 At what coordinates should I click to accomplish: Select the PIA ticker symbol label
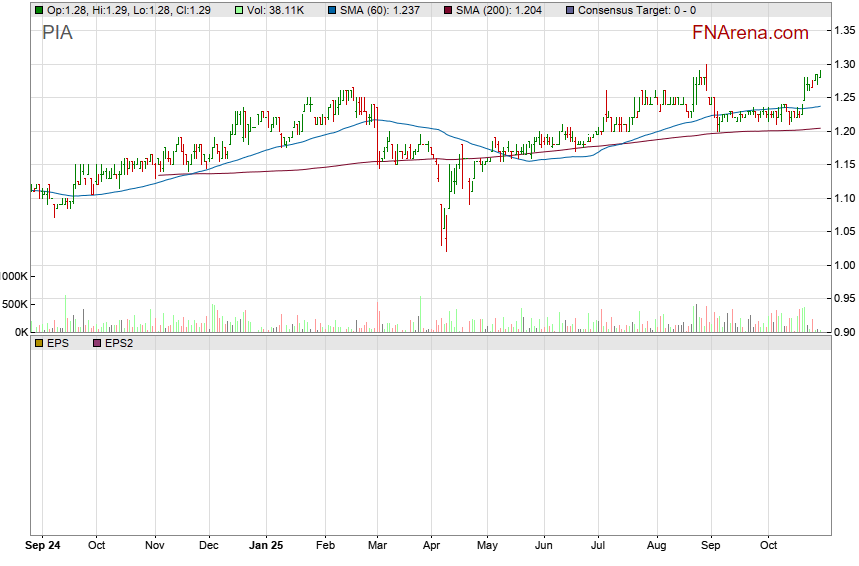(57, 33)
